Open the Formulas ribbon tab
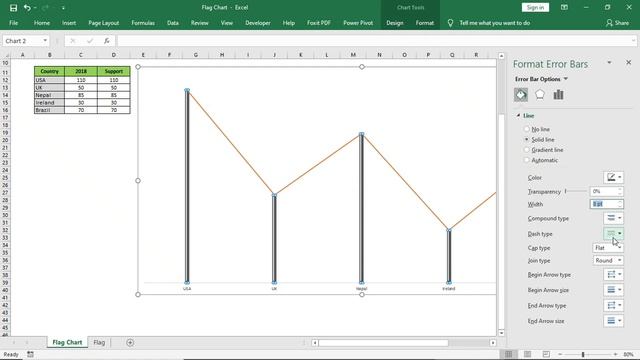Image resolution: width=640 pixels, height=360 pixels. tap(143, 23)
